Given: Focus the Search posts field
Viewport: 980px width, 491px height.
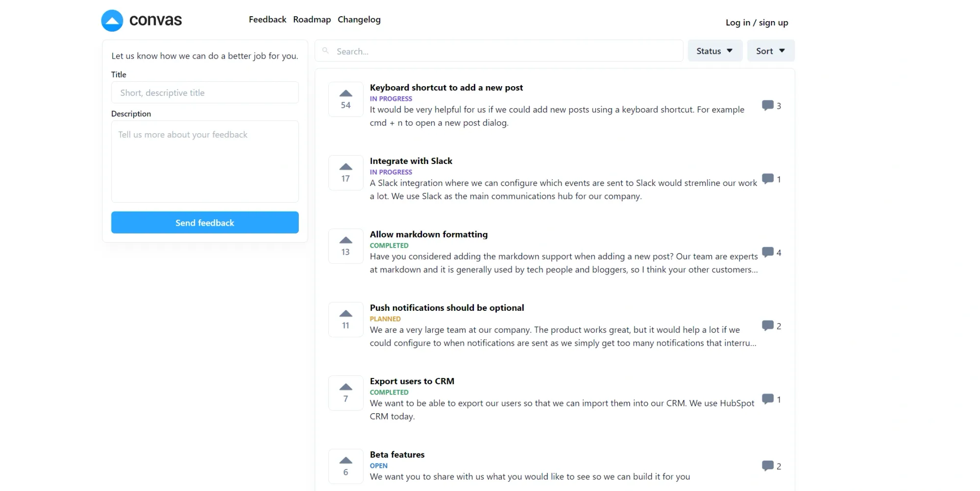Looking at the screenshot, I should click(499, 51).
